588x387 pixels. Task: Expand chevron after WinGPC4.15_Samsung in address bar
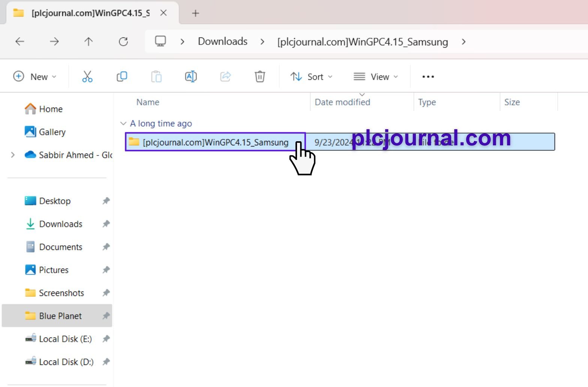pyautogui.click(x=463, y=42)
